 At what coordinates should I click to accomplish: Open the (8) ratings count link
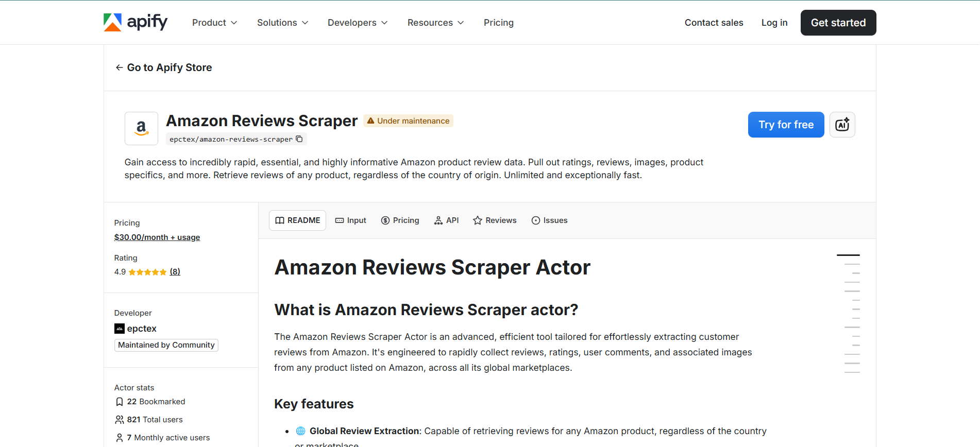tap(175, 272)
